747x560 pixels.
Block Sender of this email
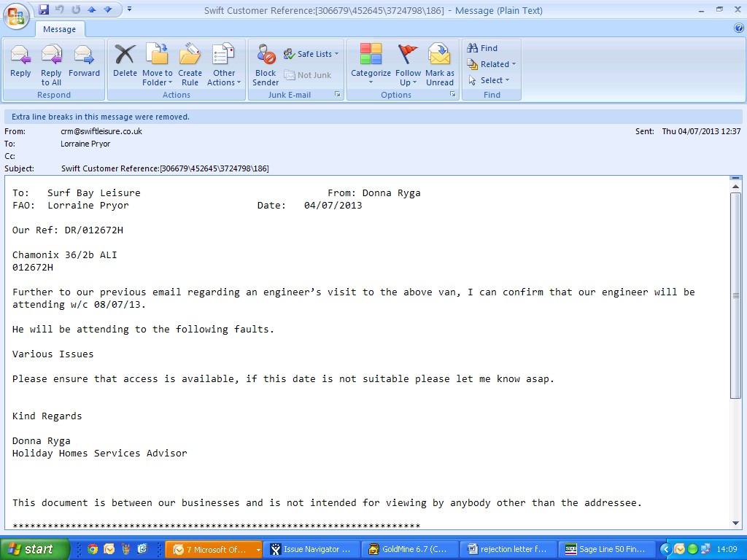tap(266, 65)
